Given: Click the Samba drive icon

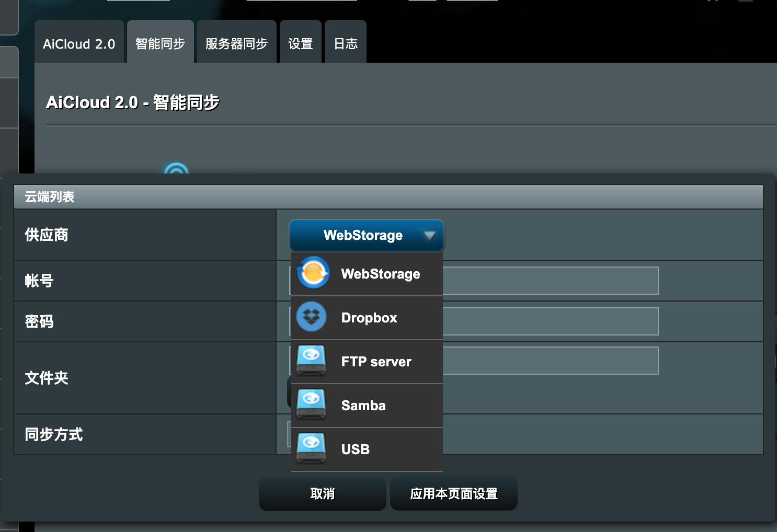Looking at the screenshot, I should pyautogui.click(x=311, y=404).
